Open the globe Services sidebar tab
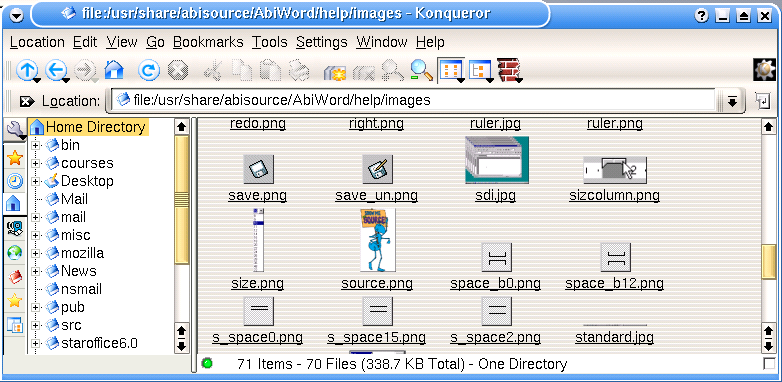Screen dimensions: 782x382 coord(14,253)
